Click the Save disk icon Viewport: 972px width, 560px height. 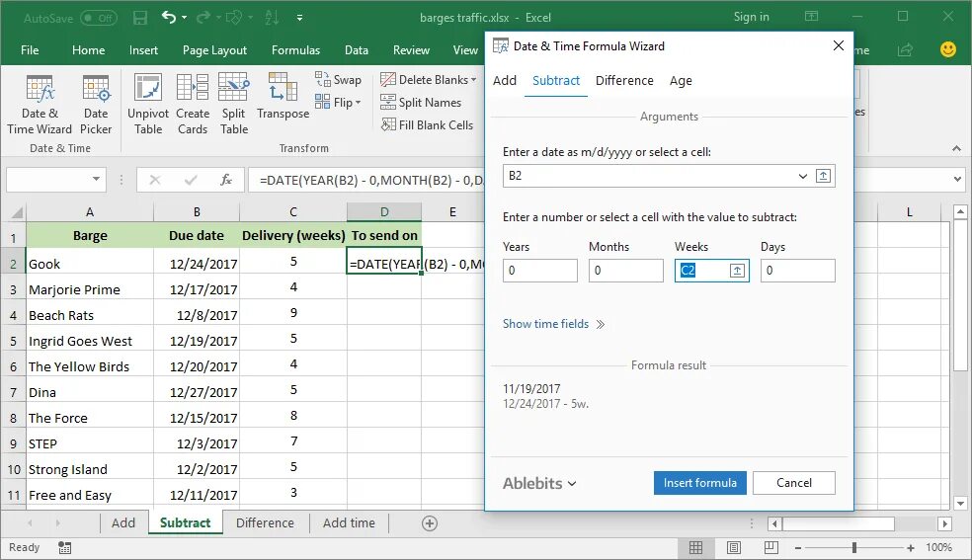coord(140,18)
